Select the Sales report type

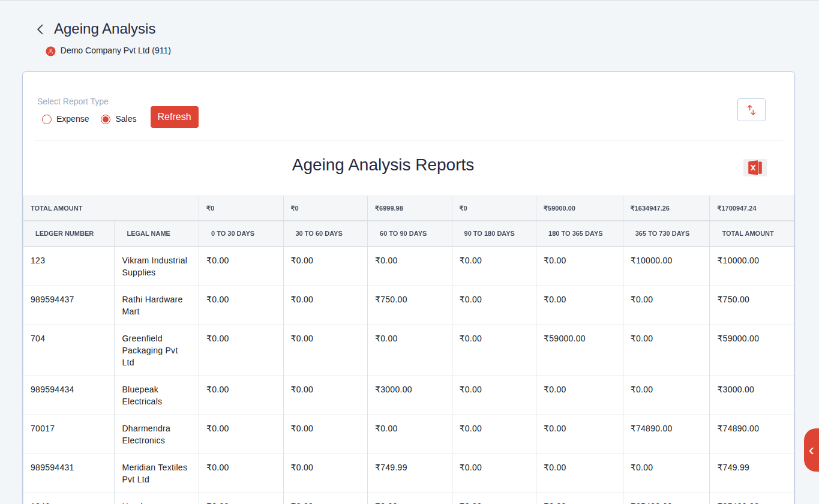(106, 119)
